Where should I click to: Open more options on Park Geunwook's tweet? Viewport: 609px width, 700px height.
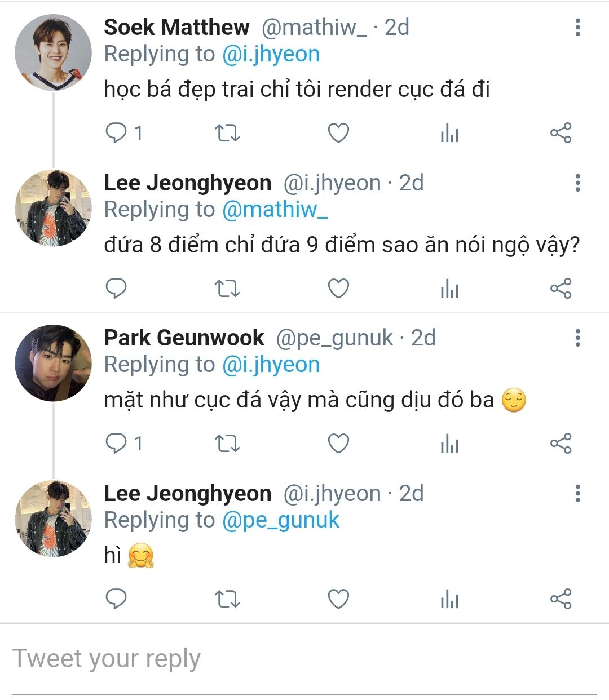click(577, 338)
